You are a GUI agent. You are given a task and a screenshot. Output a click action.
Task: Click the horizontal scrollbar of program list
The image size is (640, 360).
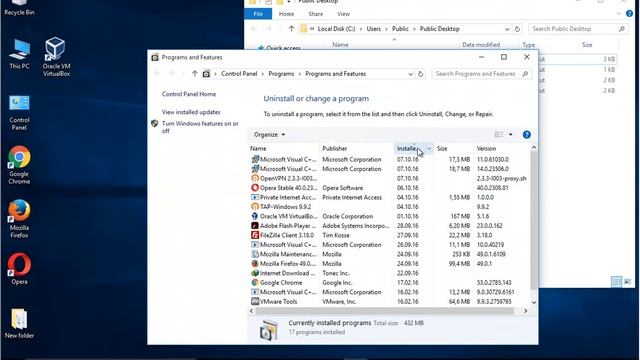[x=384, y=311]
